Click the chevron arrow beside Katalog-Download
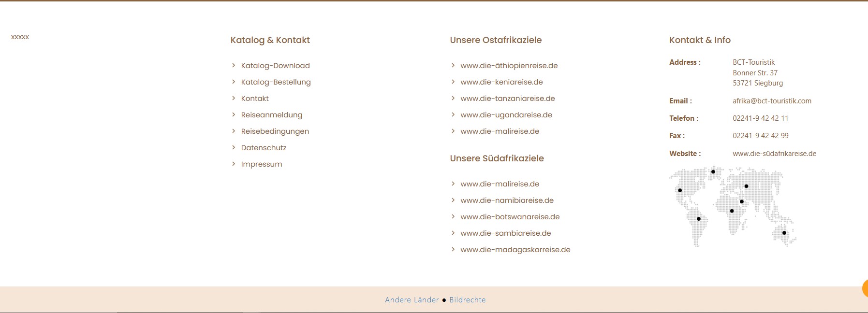 tap(234, 65)
